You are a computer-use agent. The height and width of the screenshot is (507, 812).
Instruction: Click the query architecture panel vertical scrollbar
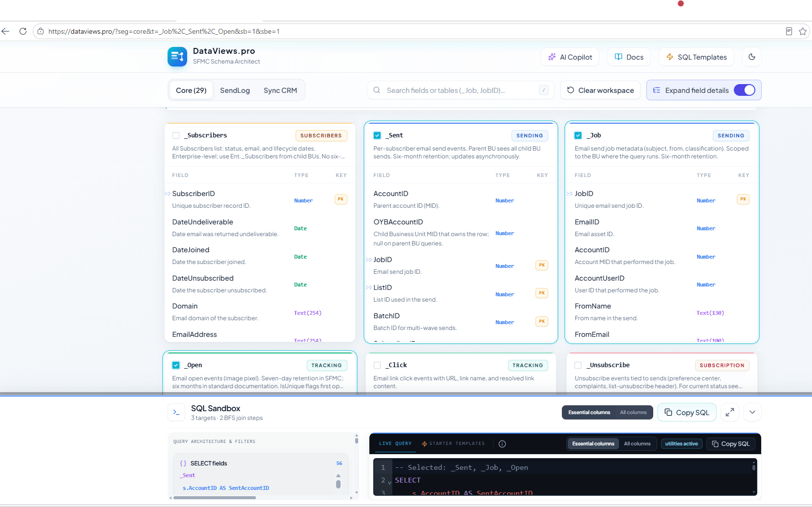coord(357,440)
